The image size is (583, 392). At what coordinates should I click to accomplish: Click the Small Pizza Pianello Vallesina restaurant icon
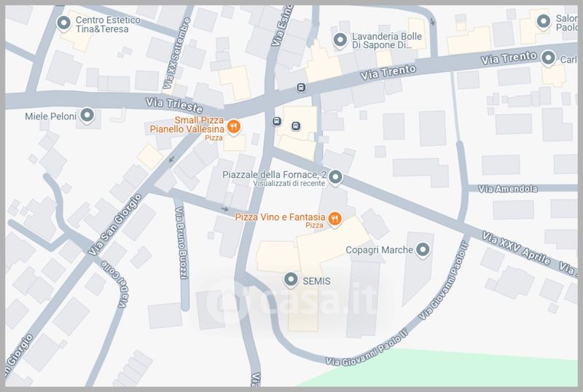(x=233, y=128)
